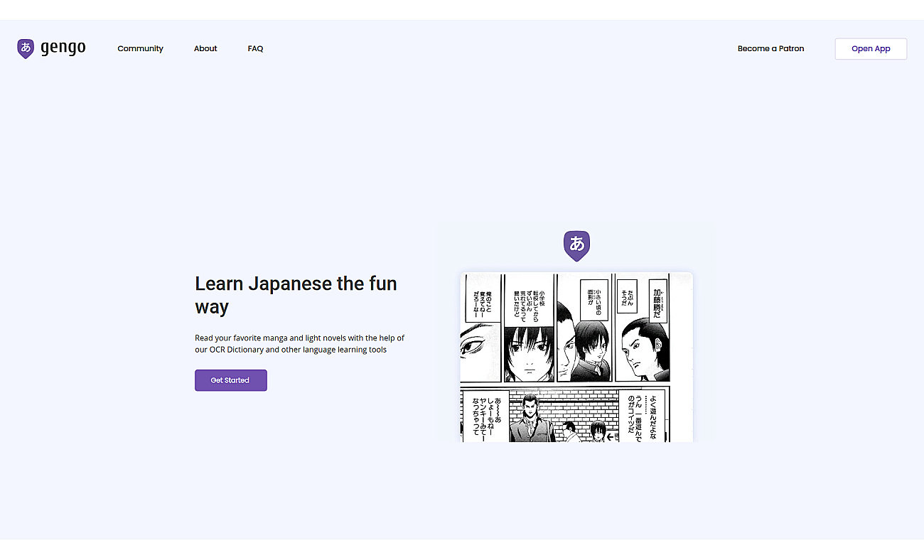924x560 pixels.
Task: Launch the app with Open App button
Action: coord(871,48)
